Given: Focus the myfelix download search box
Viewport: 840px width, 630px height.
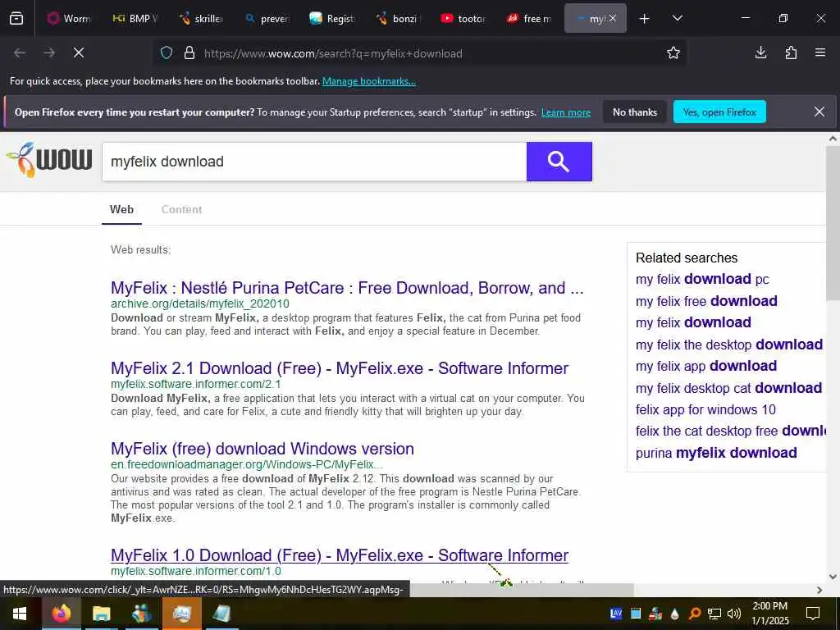Looking at the screenshot, I should click(x=314, y=162).
